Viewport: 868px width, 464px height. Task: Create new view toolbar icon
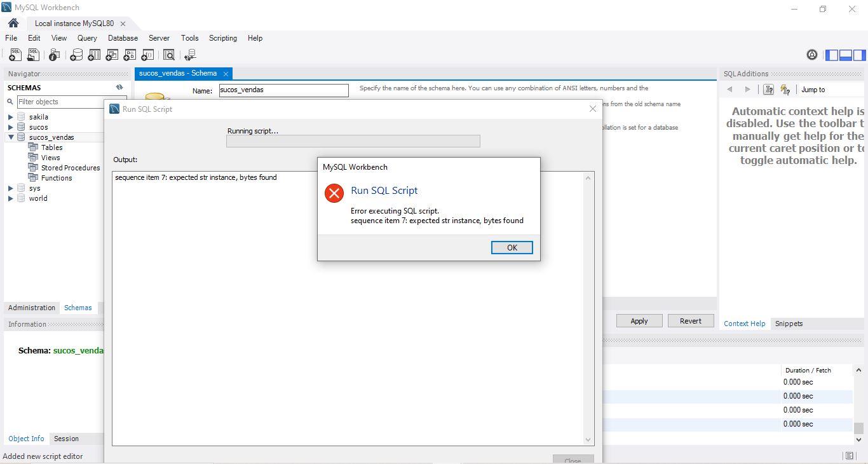tap(112, 55)
